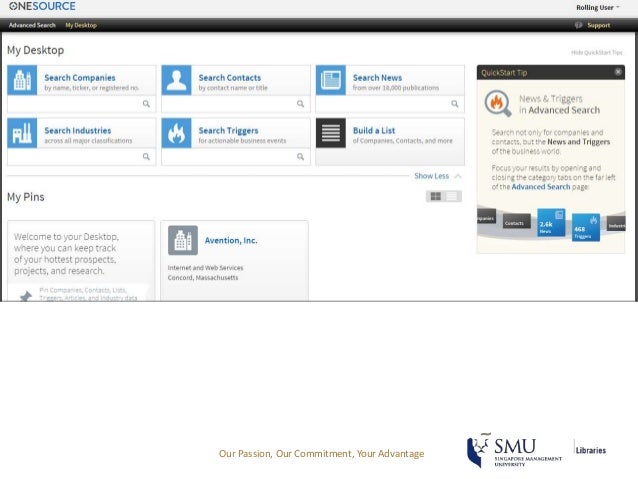Click 'Concord, Massachusetts' text
This screenshot has width=638, height=479.
pyautogui.click(x=203, y=278)
